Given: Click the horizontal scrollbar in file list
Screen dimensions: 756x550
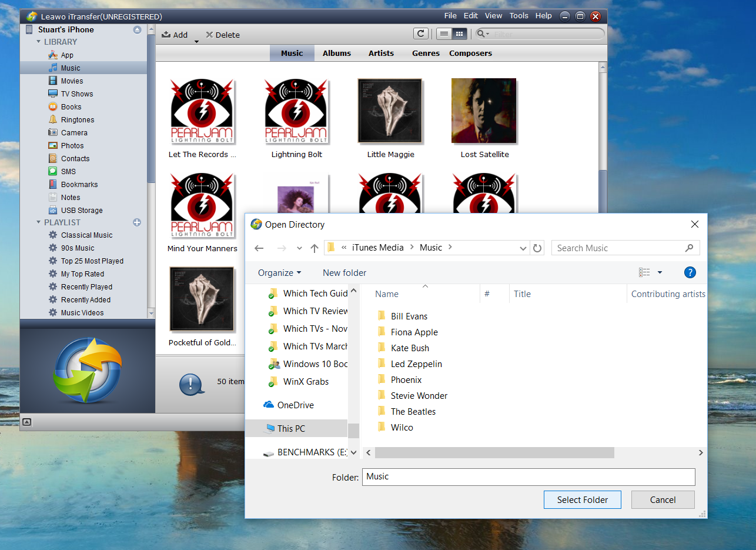Looking at the screenshot, I should coord(494,452).
